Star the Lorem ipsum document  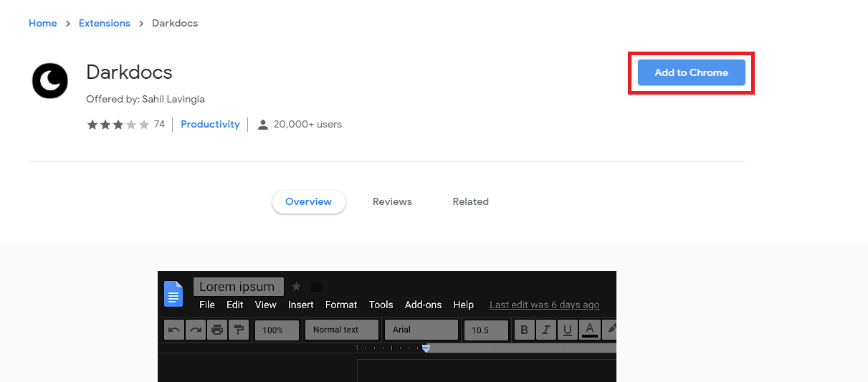coord(297,287)
